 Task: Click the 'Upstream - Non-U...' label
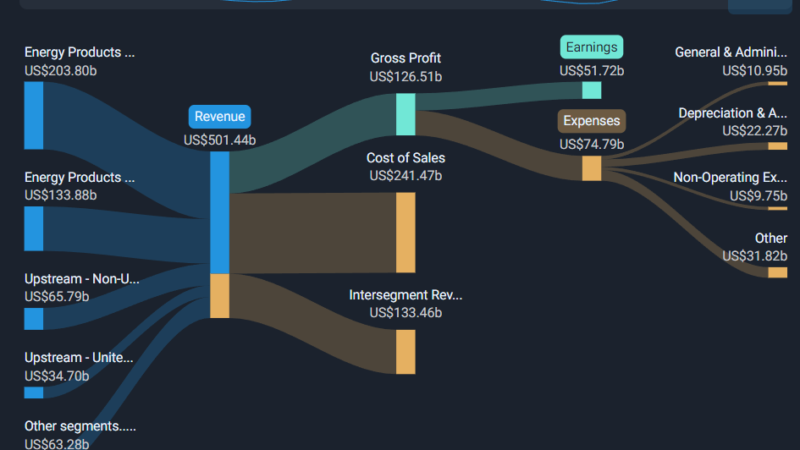(82, 279)
